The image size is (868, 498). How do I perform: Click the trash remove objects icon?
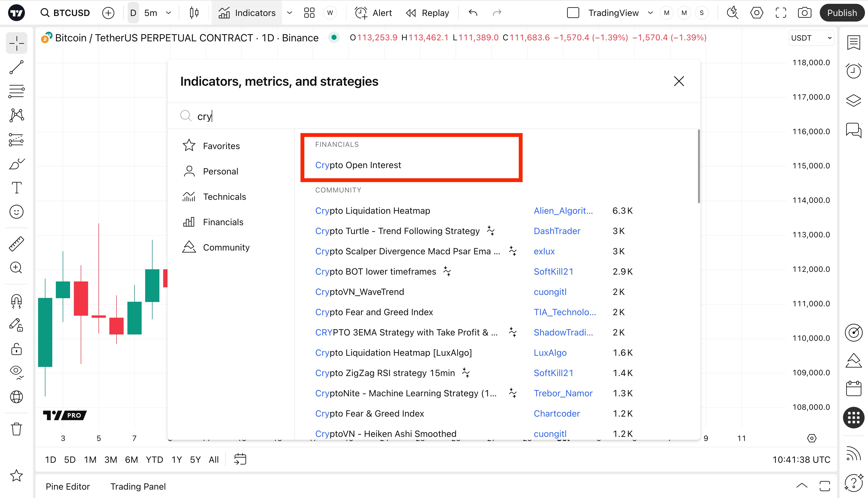16,429
